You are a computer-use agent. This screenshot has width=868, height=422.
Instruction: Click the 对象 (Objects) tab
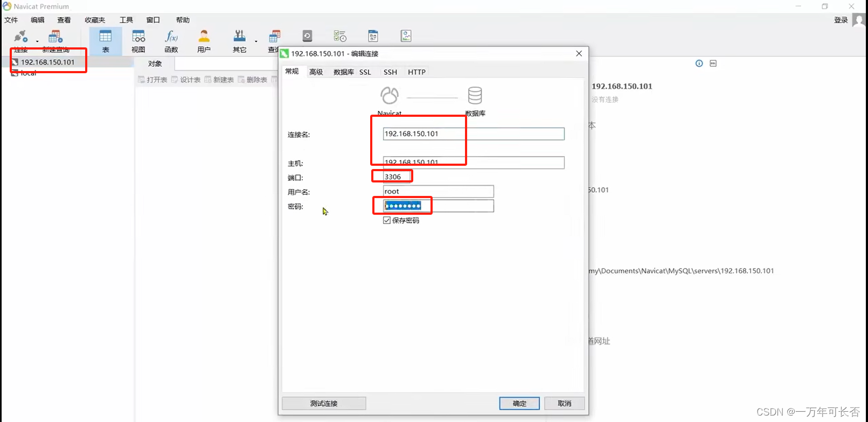155,64
